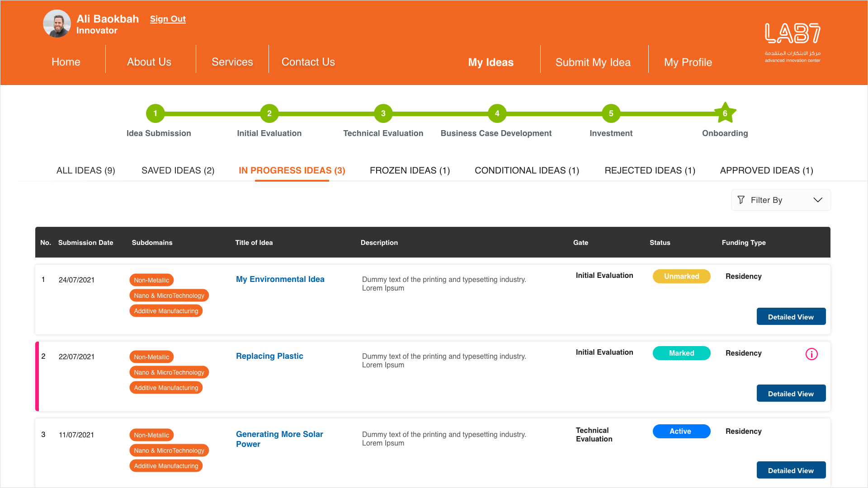
Task: Click the yellow Unmarked status badge
Action: point(681,276)
